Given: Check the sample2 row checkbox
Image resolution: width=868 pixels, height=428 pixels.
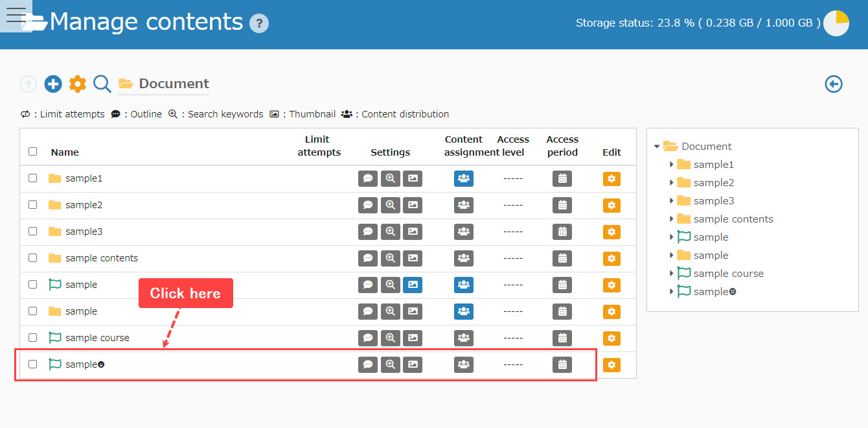Looking at the screenshot, I should click(x=33, y=205).
